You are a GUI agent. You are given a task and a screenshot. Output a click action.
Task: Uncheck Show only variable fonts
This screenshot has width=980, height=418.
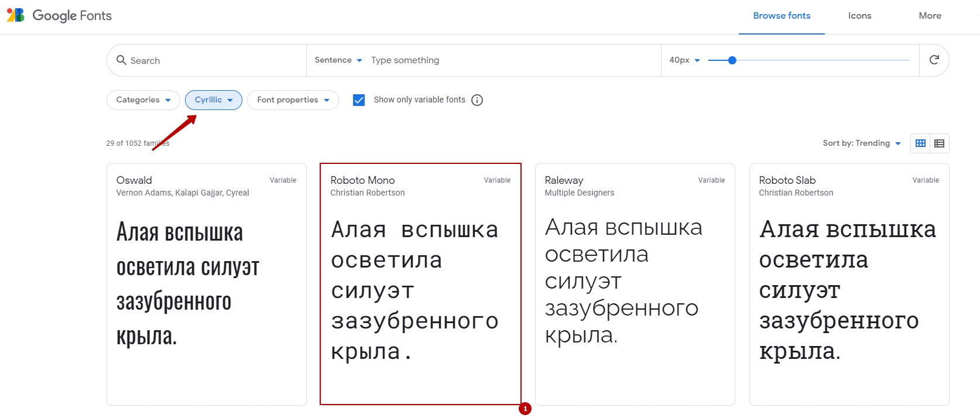[359, 100]
